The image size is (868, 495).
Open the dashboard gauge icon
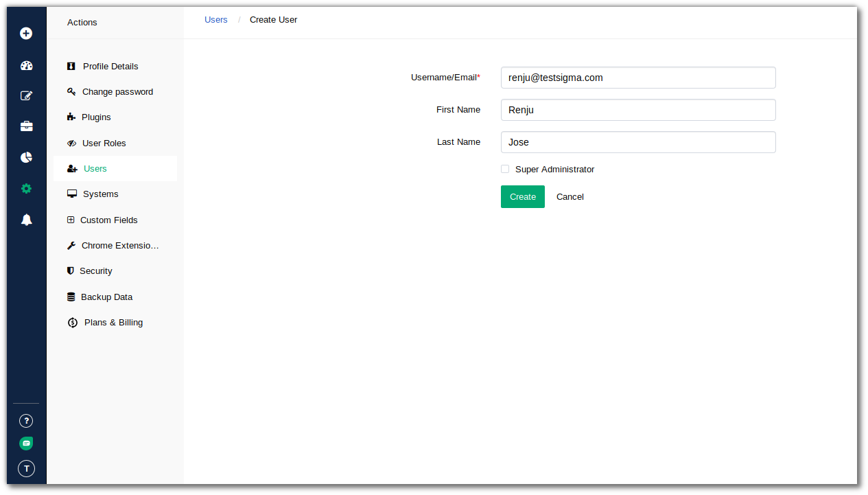coord(26,66)
